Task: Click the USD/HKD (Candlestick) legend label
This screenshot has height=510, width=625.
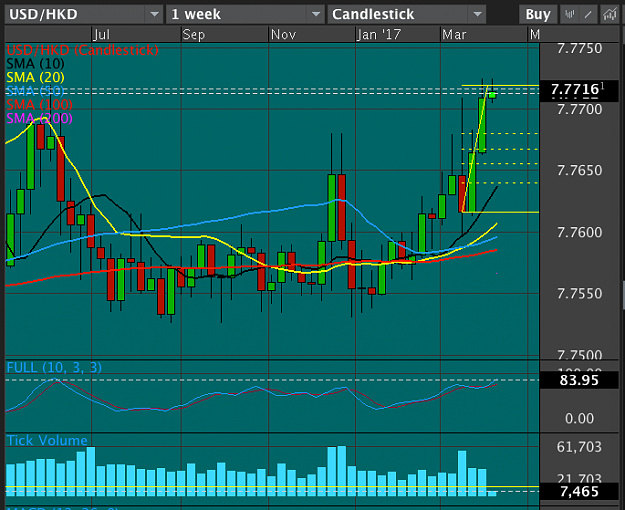Action: tap(83, 50)
